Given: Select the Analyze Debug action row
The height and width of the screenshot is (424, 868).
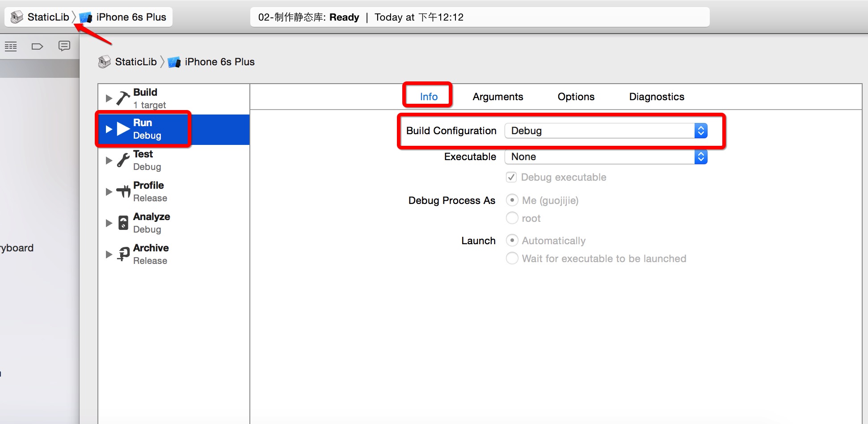Looking at the screenshot, I should [174, 223].
